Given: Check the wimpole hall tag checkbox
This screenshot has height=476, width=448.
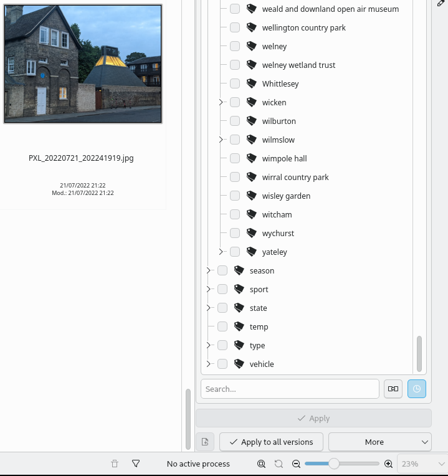Looking at the screenshot, I should click(x=235, y=158).
